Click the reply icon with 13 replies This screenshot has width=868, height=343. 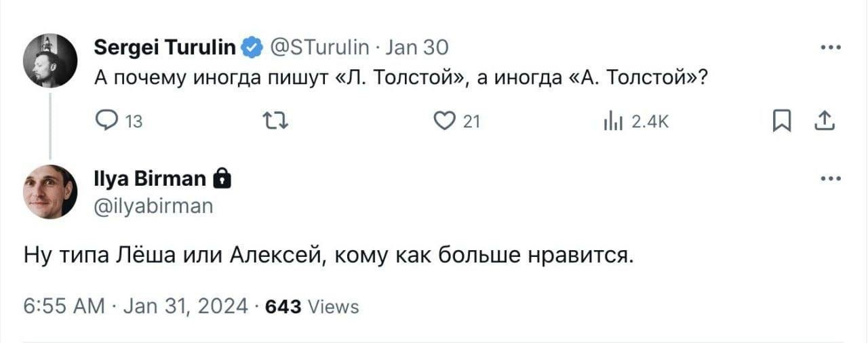tap(107, 121)
